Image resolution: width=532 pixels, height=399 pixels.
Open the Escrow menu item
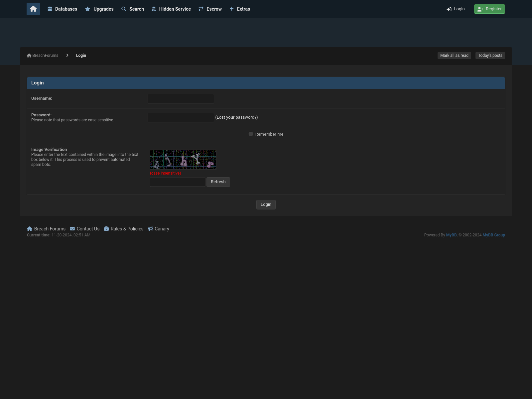pos(210,9)
